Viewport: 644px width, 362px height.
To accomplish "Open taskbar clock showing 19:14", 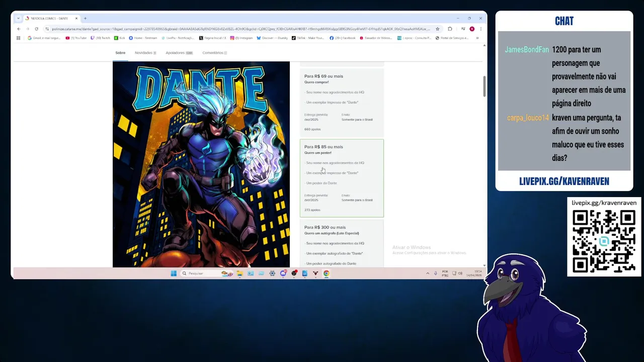I will 473,274.
